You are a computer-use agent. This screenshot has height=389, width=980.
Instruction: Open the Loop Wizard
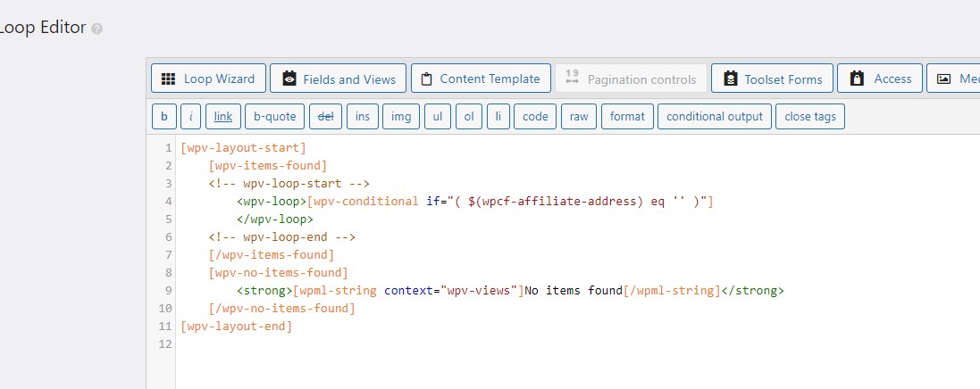coord(208,79)
